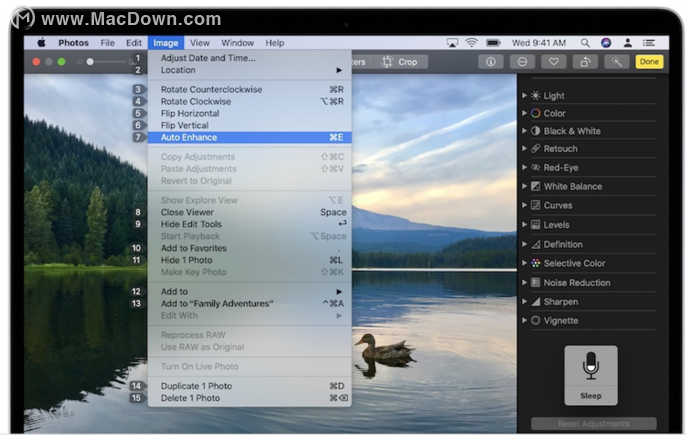Click the White Balance icon
The width and height of the screenshot is (687, 439).
(535, 186)
